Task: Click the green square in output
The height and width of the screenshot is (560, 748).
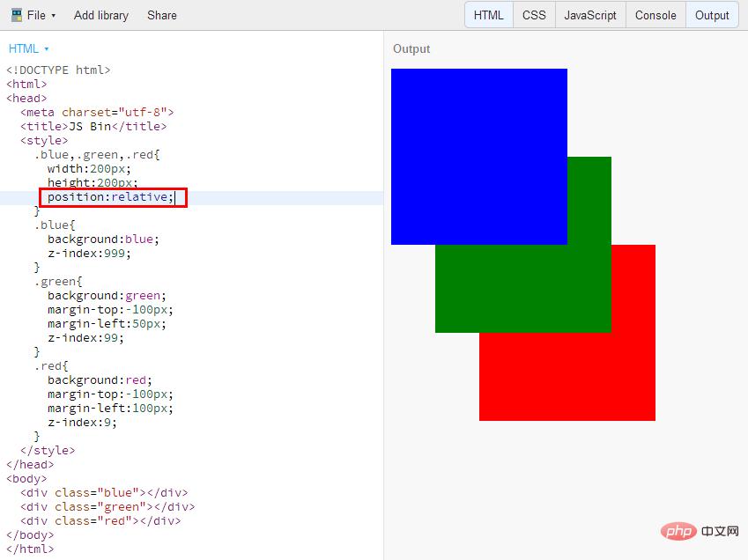Action: (x=522, y=288)
